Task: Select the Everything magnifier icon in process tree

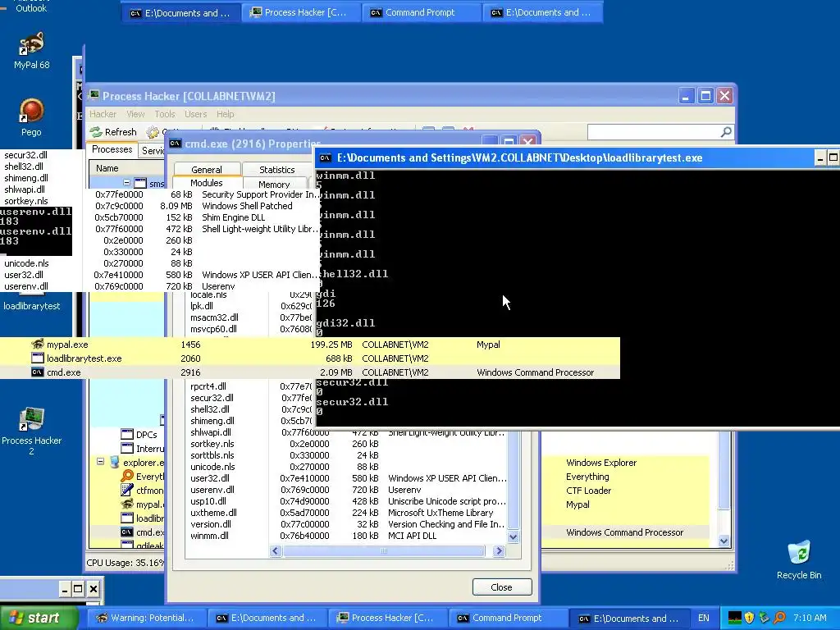Action: coord(127,477)
